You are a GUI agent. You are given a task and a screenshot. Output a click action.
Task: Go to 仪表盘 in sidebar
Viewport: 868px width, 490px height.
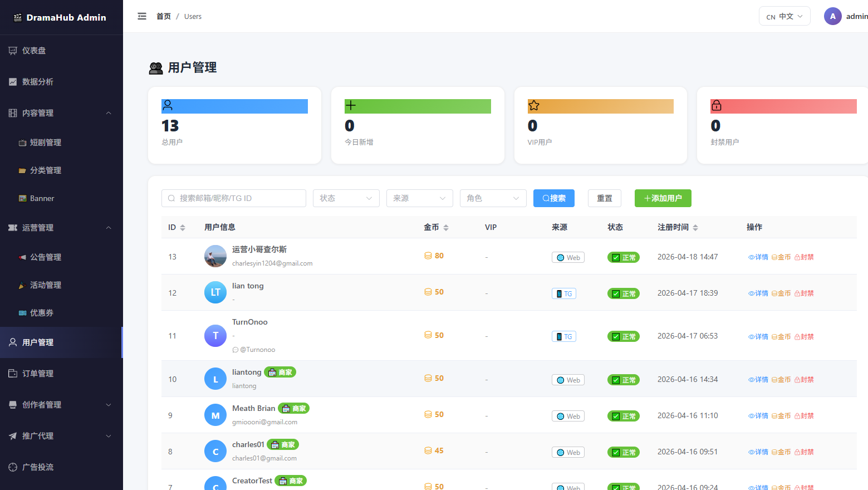click(61, 51)
